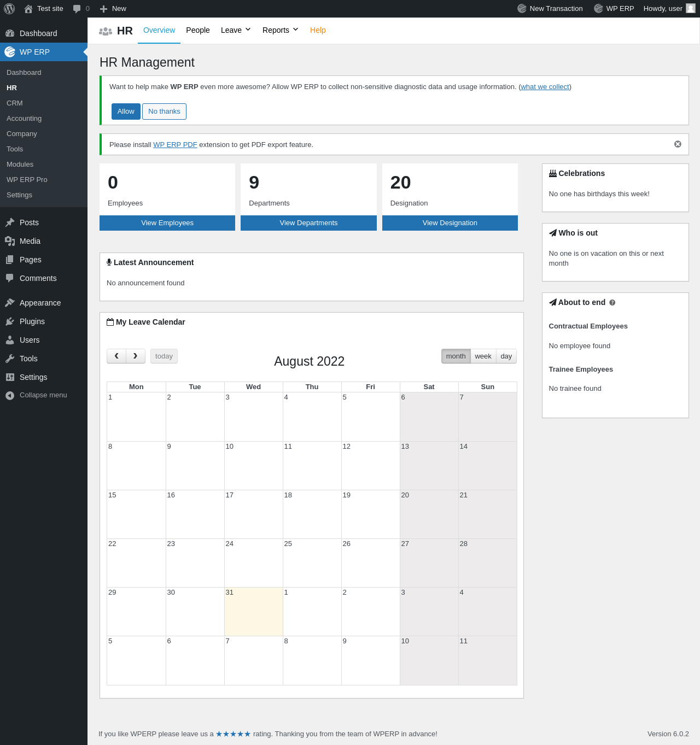The image size is (700, 745).
Task: Click the Allow button
Action: pos(126,112)
